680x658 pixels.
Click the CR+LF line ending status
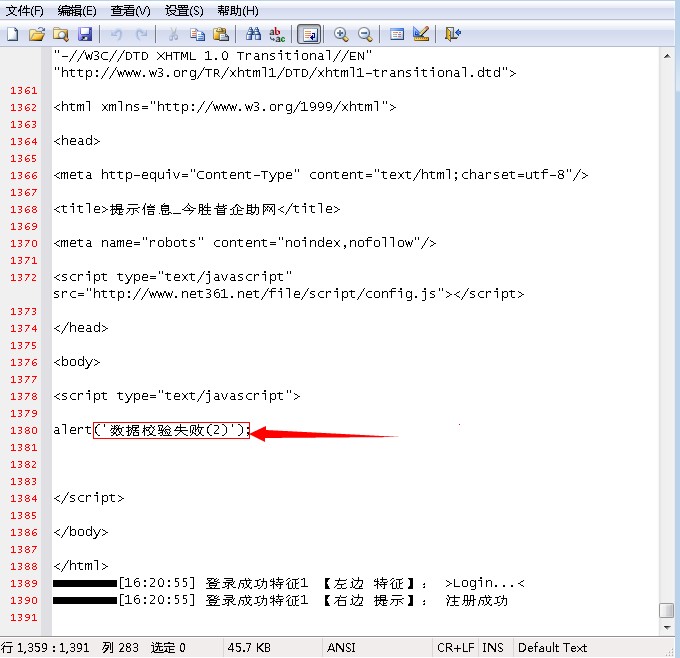click(x=455, y=648)
